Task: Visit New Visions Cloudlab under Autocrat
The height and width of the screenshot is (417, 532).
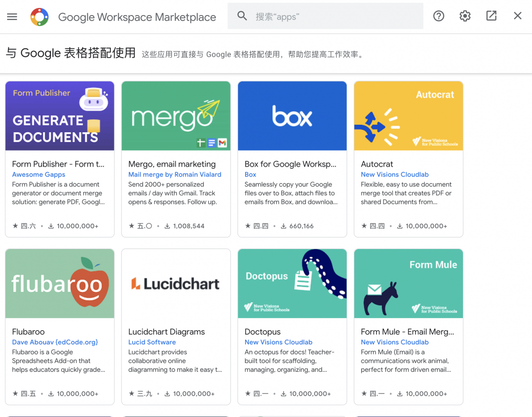Action: coord(395,175)
